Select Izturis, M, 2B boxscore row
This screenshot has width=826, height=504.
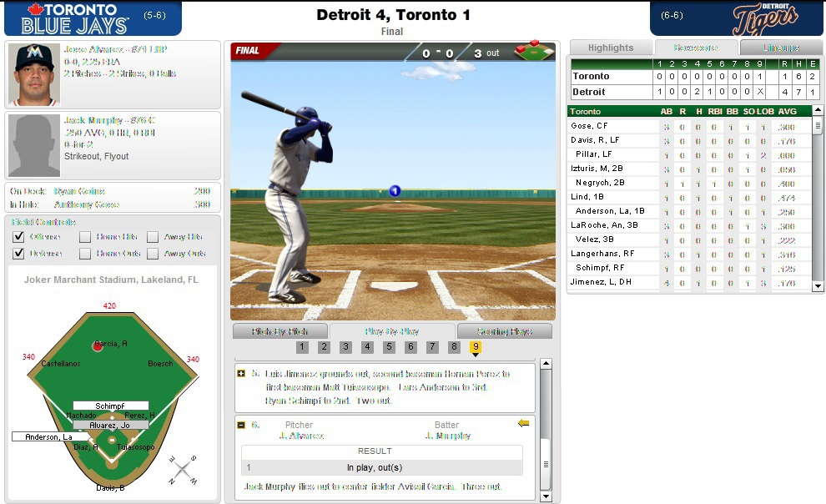689,169
